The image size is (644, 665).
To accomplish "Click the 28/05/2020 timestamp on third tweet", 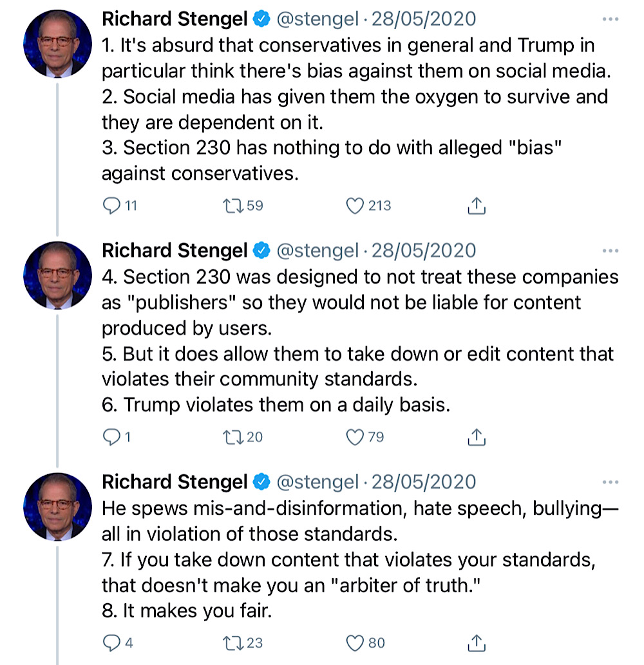I will (x=424, y=482).
